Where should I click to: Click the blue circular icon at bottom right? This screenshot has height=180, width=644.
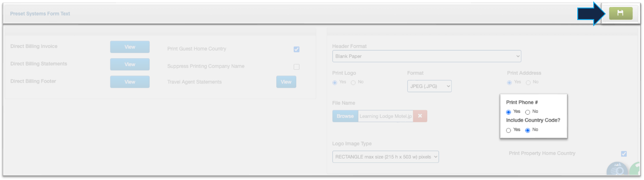point(617,172)
